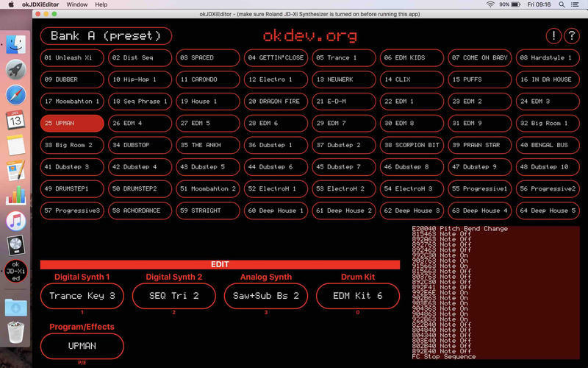Click the okdev.org title link

pos(309,35)
